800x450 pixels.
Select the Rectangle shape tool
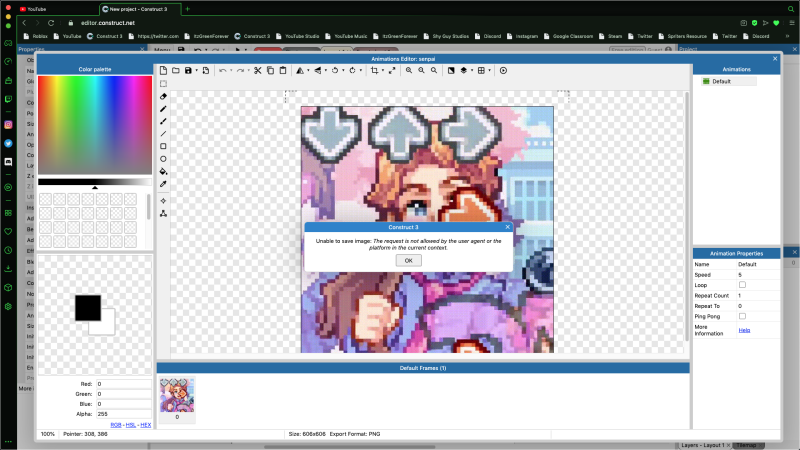pyautogui.click(x=163, y=146)
